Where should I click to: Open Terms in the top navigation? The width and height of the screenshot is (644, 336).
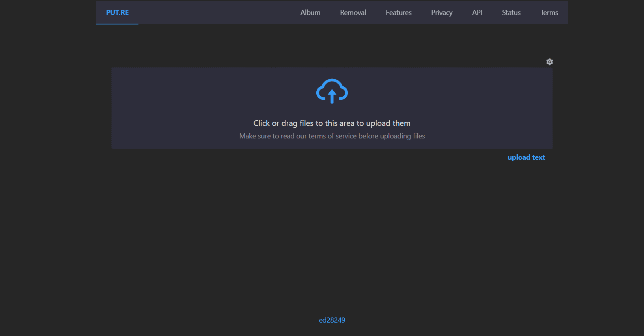(x=549, y=13)
